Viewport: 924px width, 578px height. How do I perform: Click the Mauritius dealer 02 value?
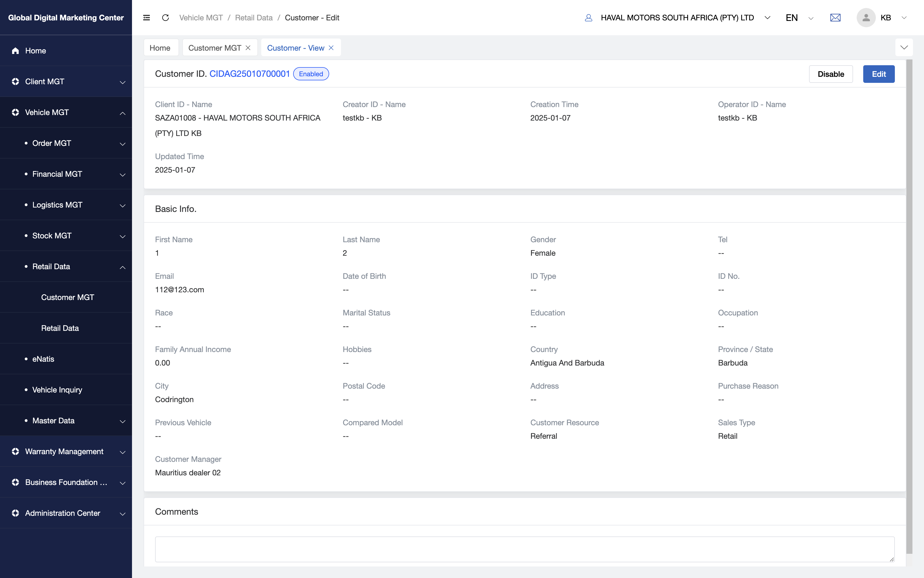[188, 473]
